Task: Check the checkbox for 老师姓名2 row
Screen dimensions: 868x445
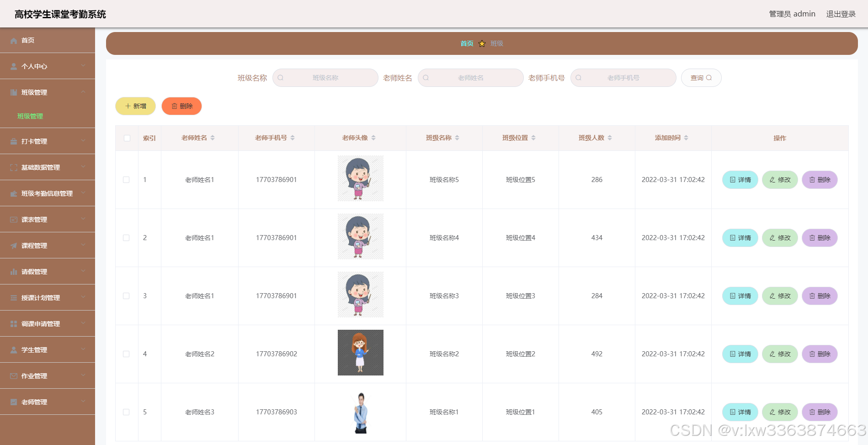Action: [x=127, y=354]
